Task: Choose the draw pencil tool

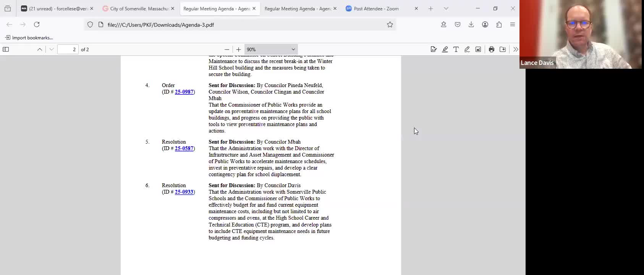Action: coord(467,49)
